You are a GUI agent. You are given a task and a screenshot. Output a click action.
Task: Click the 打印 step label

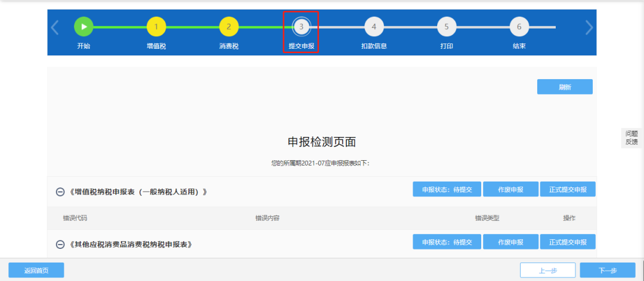pos(447,46)
